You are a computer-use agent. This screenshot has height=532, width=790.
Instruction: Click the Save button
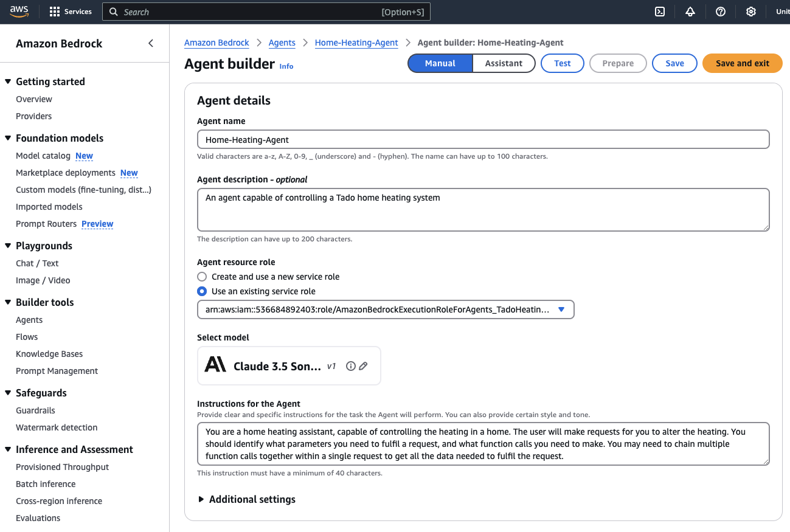(674, 63)
